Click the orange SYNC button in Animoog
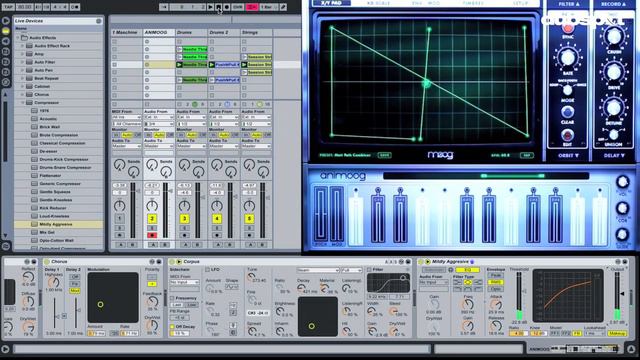Screen dimensions: 640x360 tap(567, 28)
